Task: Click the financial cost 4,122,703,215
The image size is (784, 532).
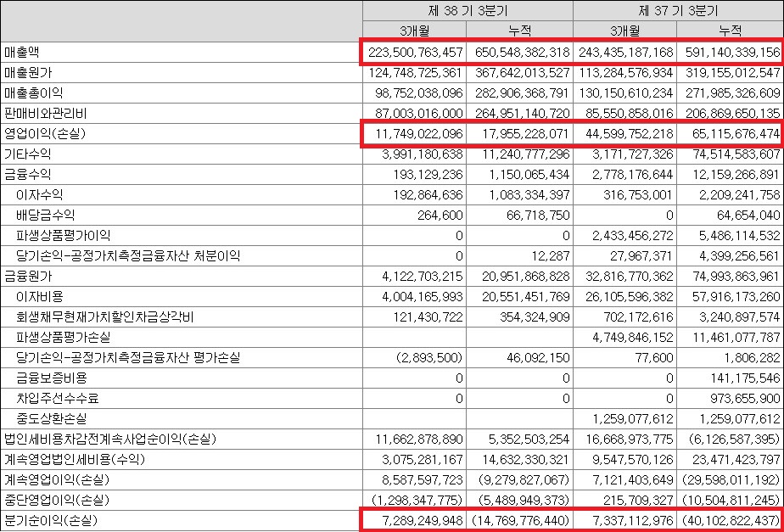Action: [x=422, y=277]
